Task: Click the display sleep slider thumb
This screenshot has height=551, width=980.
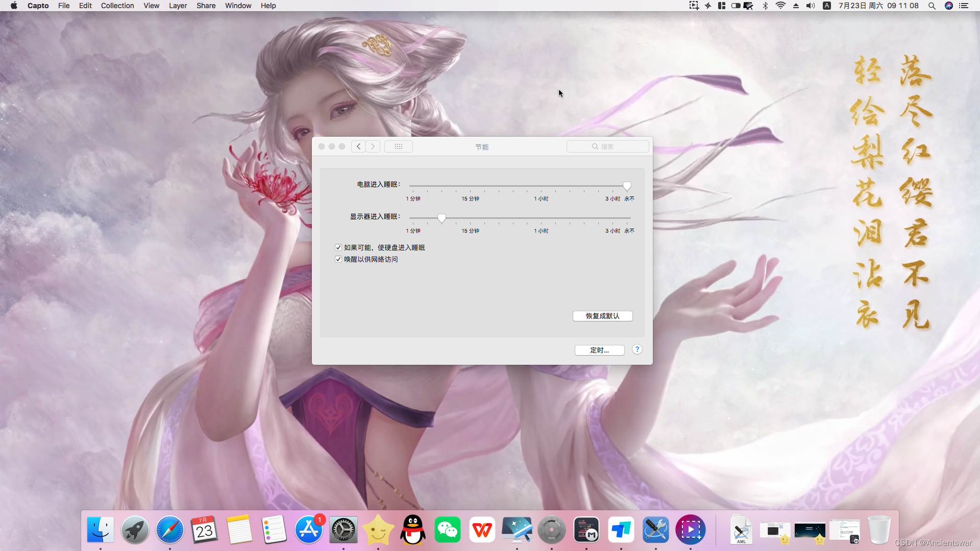Action: pos(442,218)
